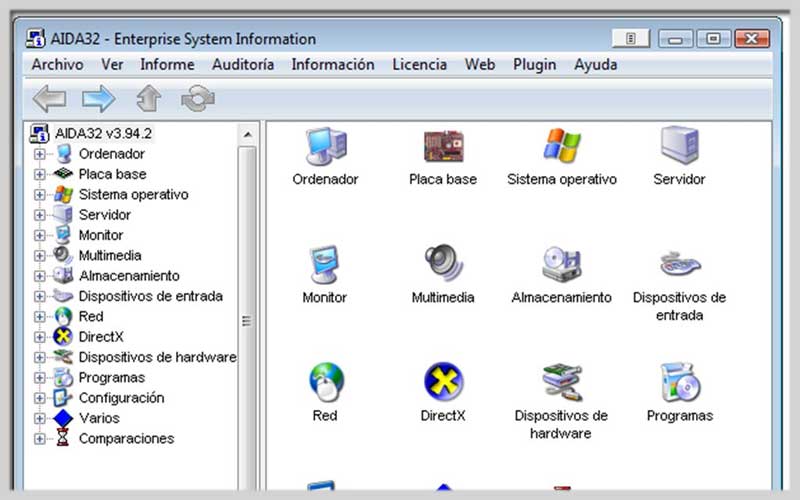Go back with the left arrow
Screen dimensions: 800x500
pos(49,98)
